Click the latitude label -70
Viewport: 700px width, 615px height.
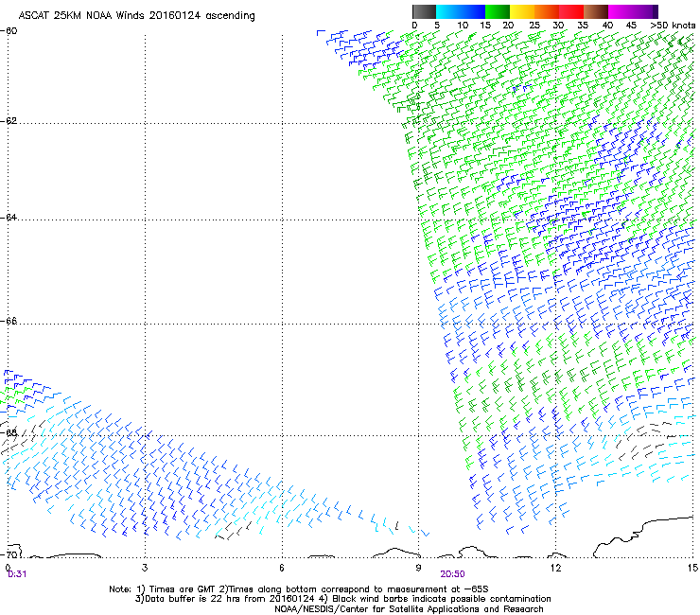[x=9, y=554]
